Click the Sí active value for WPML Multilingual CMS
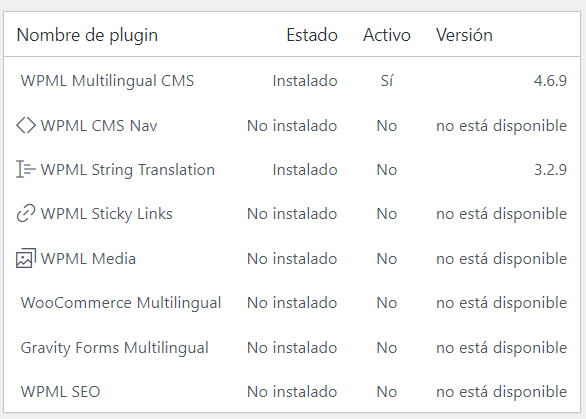 pyautogui.click(x=387, y=81)
